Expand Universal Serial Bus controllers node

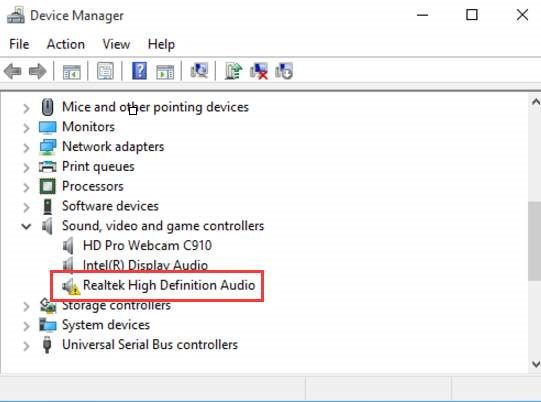click(26, 346)
